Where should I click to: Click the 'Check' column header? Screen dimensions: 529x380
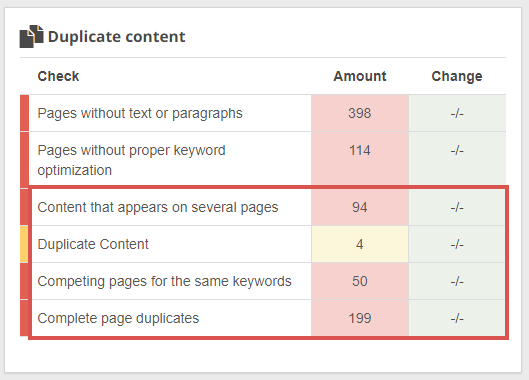tap(58, 76)
